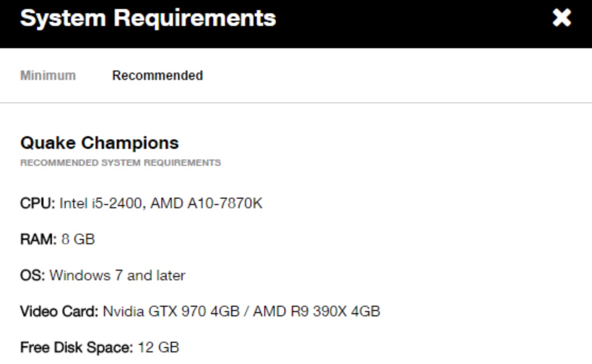Switch to the Minimum tab
The height and width of the screenshot is (364, 592).
click(48, 76)
